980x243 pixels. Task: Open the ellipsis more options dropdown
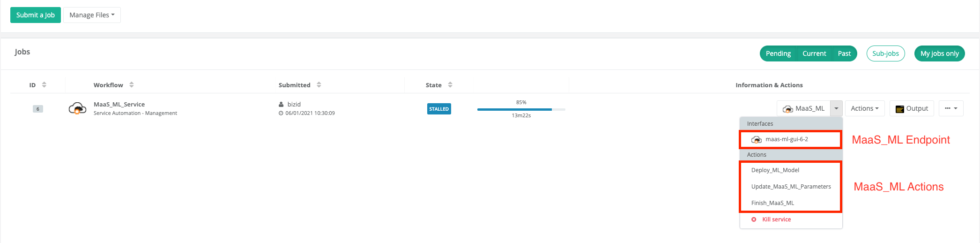(x=951, y=108)
